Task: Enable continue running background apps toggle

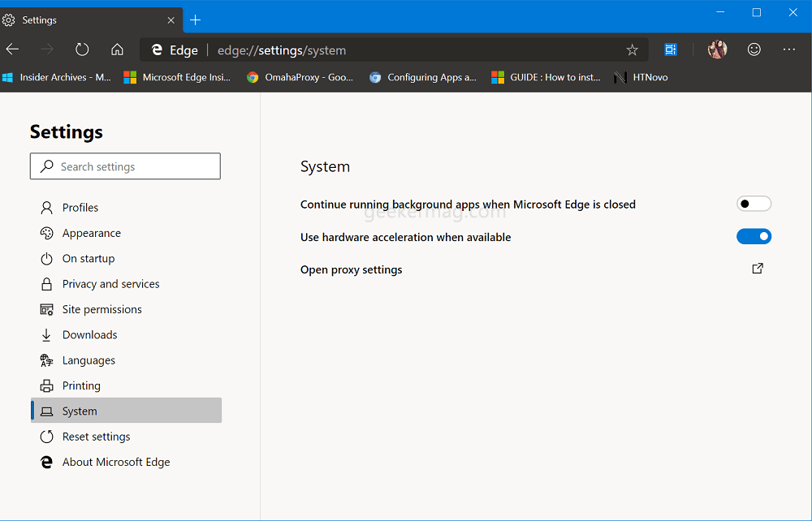Action: pyautogui.click(x=754, y=204)
